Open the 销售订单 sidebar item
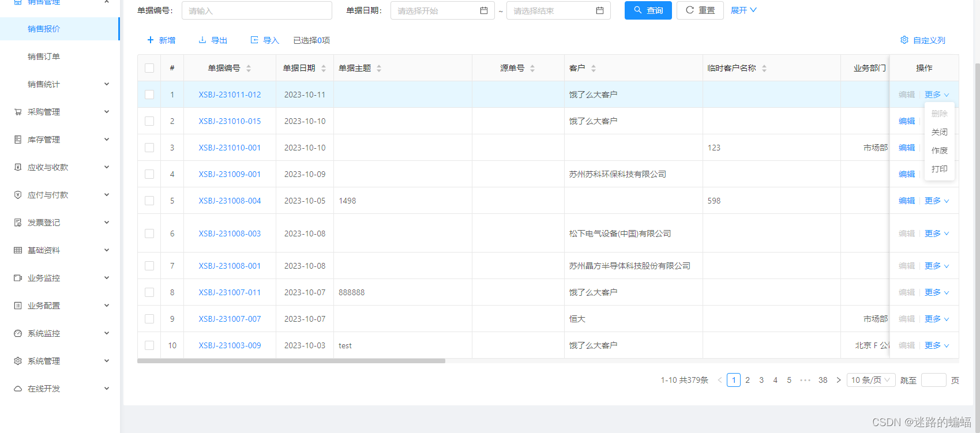 pyautogui.click(x=60, y=57)
